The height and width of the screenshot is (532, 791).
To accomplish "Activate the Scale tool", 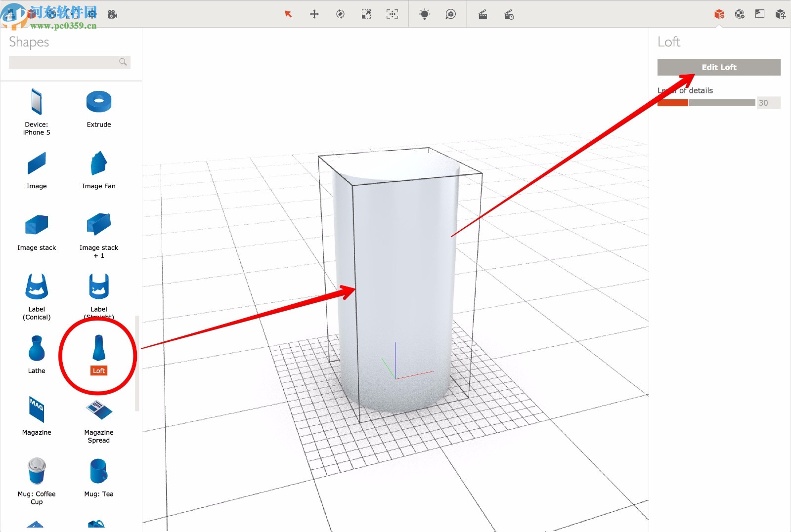I will pyautogui.click(x=366, y=14).
